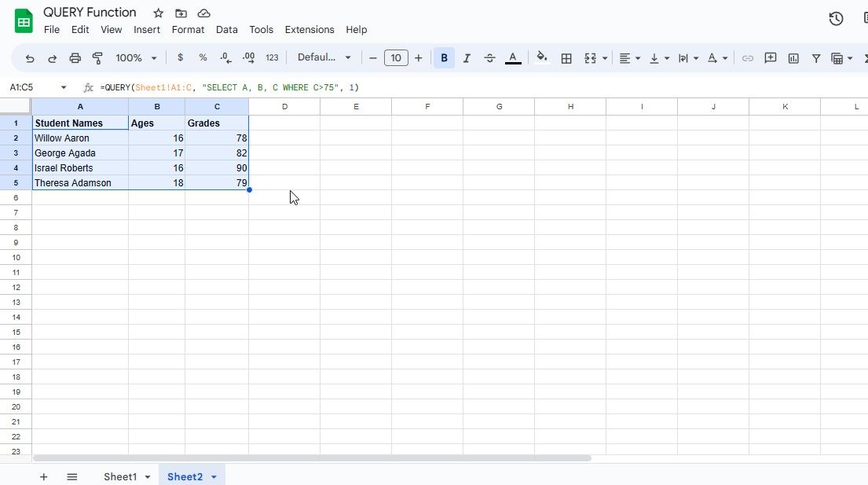Toggle strikethrough formatting
Viewport: 868px width, 485px height.
click(x=489, y=57)
